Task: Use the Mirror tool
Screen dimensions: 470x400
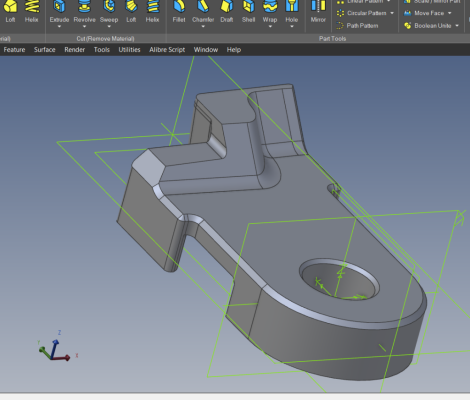Action: point(318,6)
